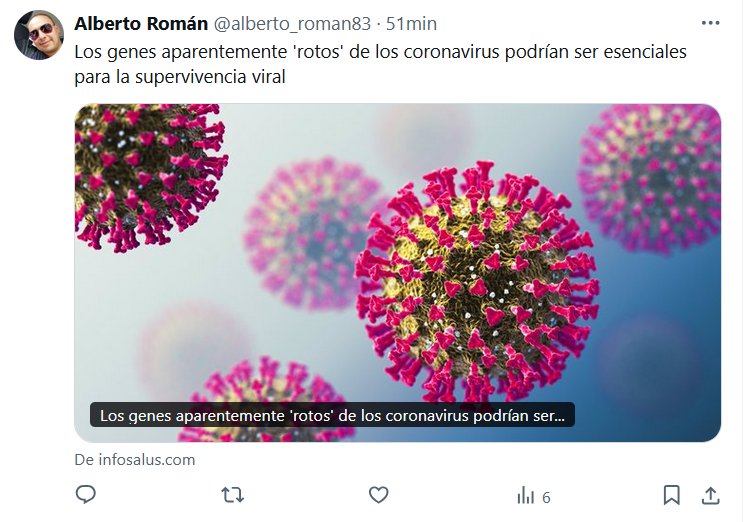Click the large sharp coronavirus in the preview
The height and width of the screenshot is (522, 744).
(477, 282)
